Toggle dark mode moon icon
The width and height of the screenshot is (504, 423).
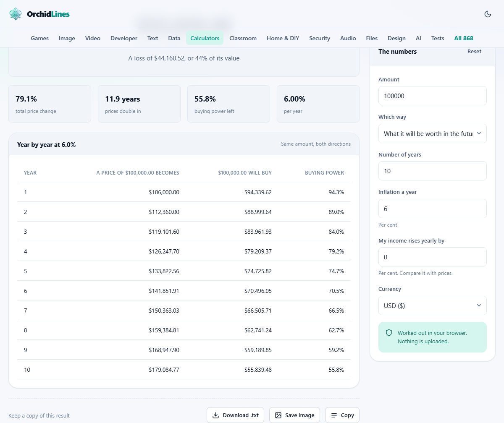coord(488,14)
